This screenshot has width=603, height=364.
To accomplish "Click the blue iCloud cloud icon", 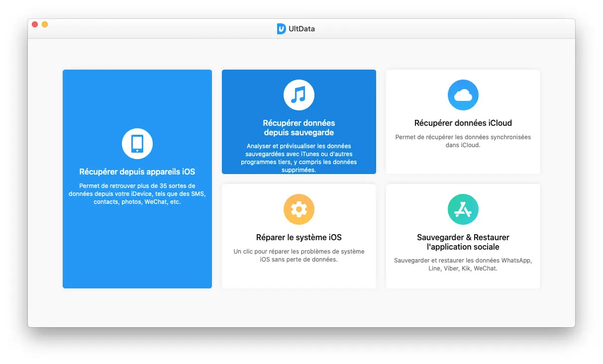I will [x=463, y=94].
